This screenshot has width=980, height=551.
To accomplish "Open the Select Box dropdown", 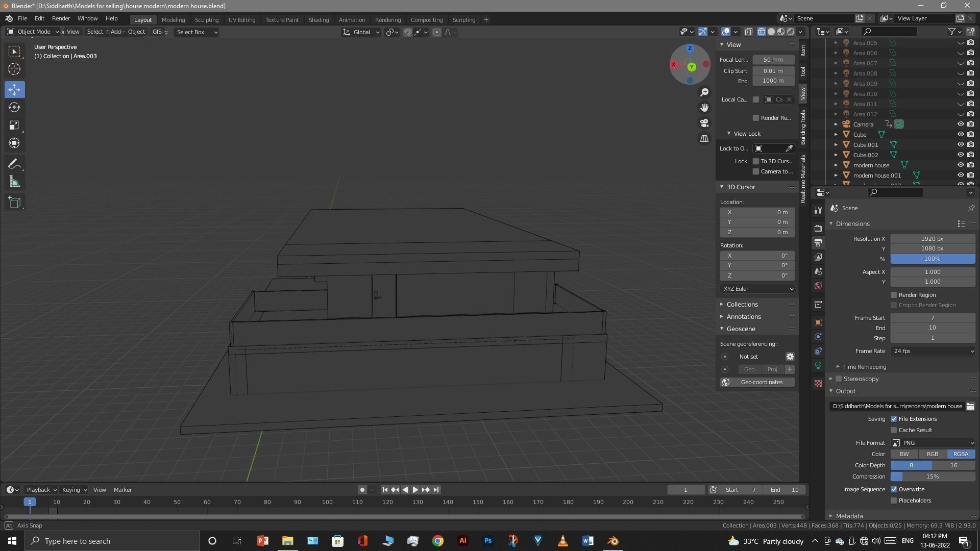I will click(x=197, y=32).
